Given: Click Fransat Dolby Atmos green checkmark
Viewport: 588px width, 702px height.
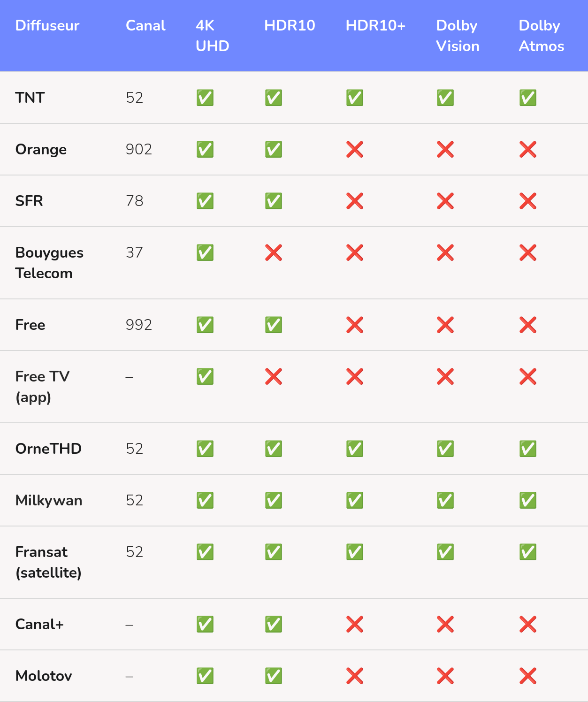Looking at the screenshot, I should coord(527,552).
